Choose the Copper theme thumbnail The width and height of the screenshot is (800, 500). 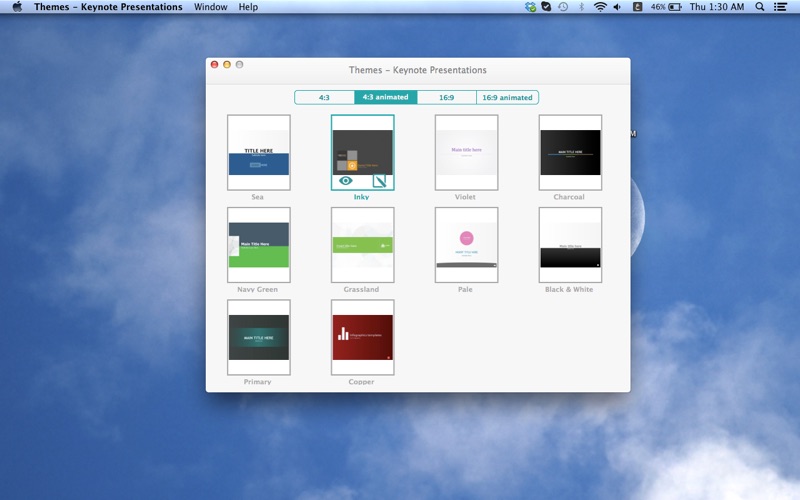coord(363,337)
